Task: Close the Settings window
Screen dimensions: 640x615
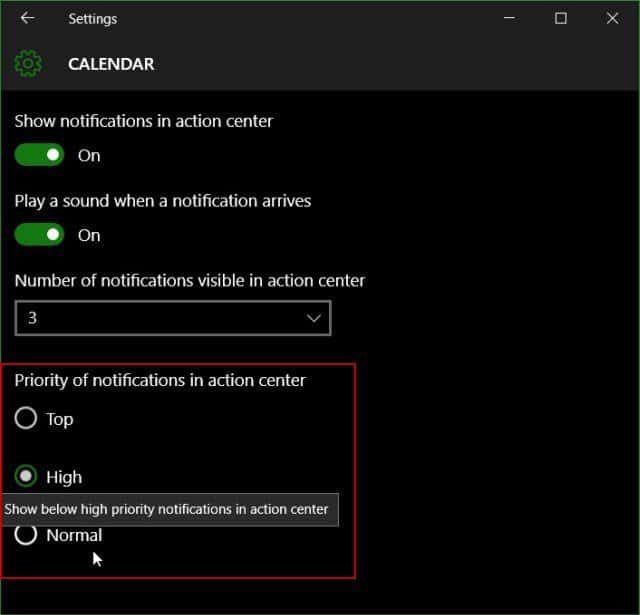Action: 612,18
